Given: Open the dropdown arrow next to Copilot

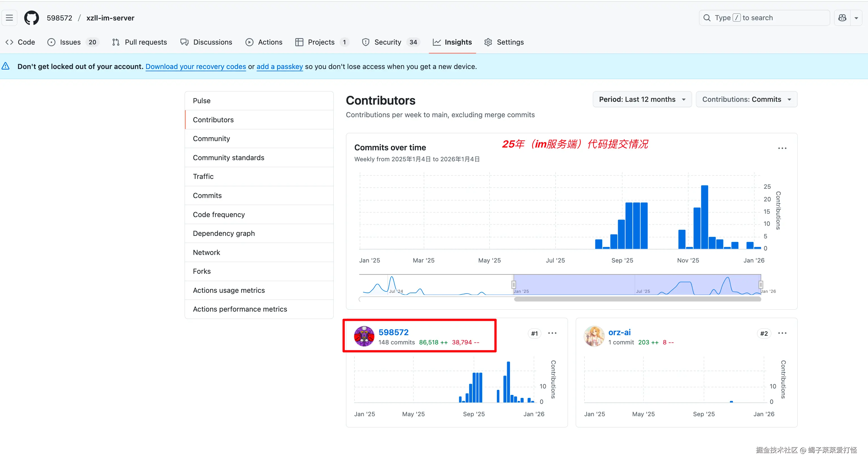Looking at the screenshot, I should [x=856, y=18].
